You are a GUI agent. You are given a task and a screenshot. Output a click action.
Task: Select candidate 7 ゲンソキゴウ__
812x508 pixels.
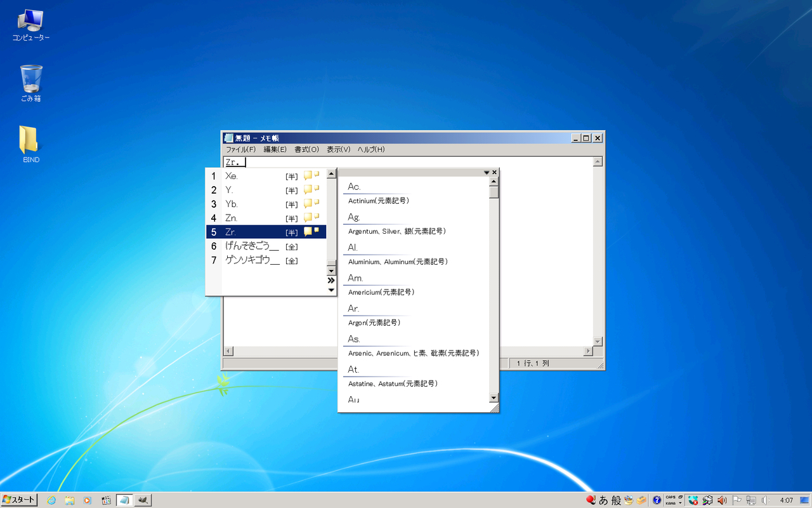(266, 260)
